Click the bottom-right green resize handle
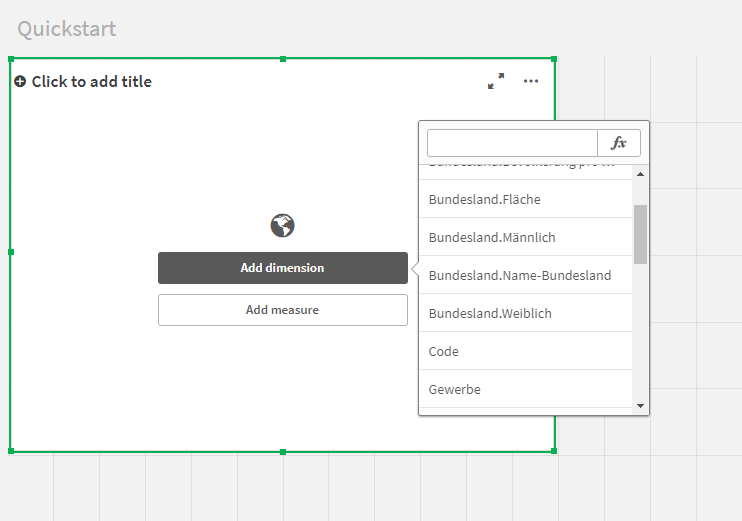 click(x=554, y=451)
